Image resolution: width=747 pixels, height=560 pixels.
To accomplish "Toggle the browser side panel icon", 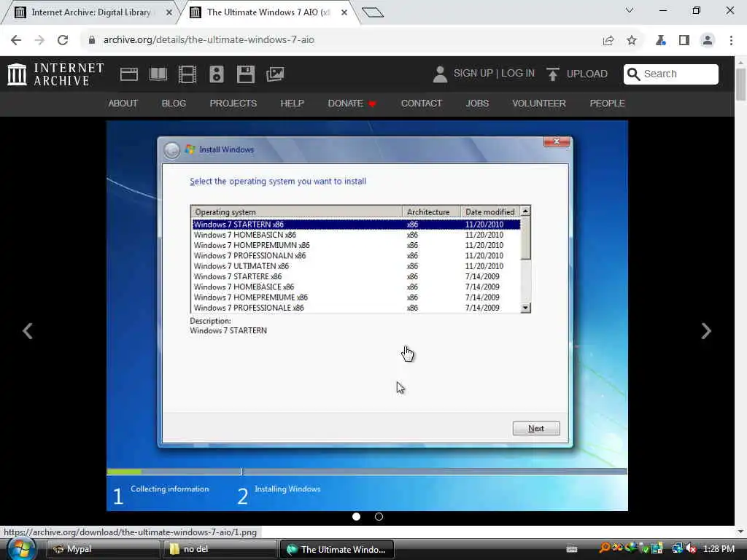I will [684, 41].
